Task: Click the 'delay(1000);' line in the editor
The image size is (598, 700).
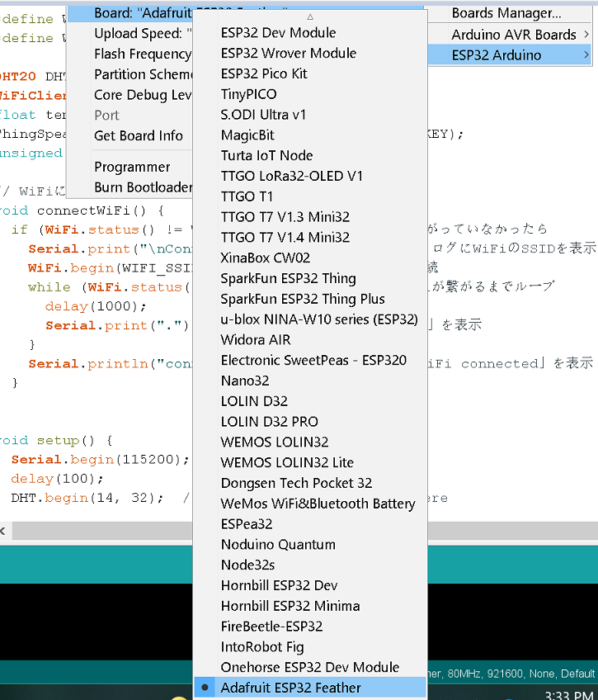Action: [96, 306]
